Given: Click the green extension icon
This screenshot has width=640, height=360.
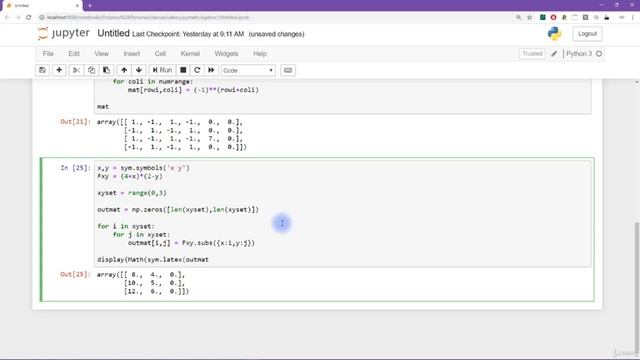Looking at the screenshot, I should [542, 18].
